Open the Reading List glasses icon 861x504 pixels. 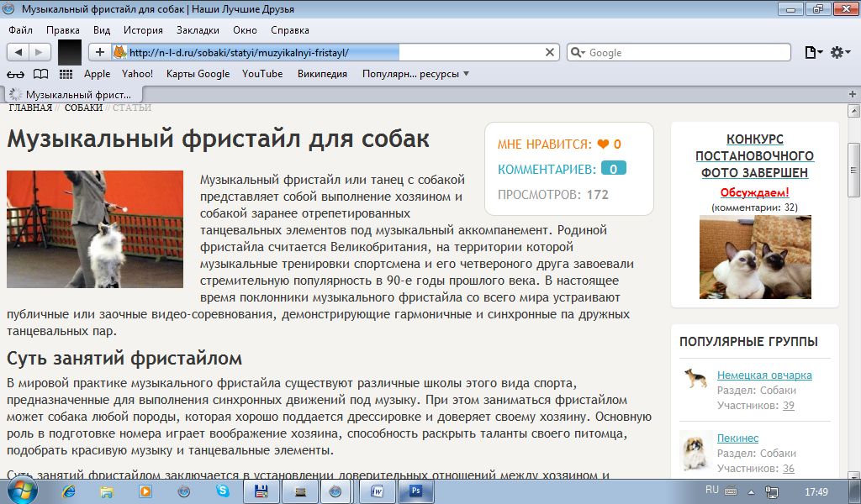click(x=15, y=74)
